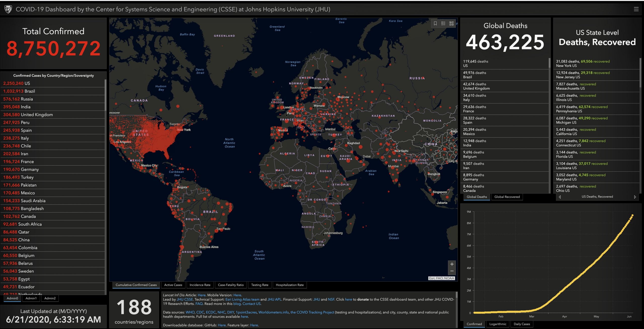Show the map legend icon

point(443,23)
